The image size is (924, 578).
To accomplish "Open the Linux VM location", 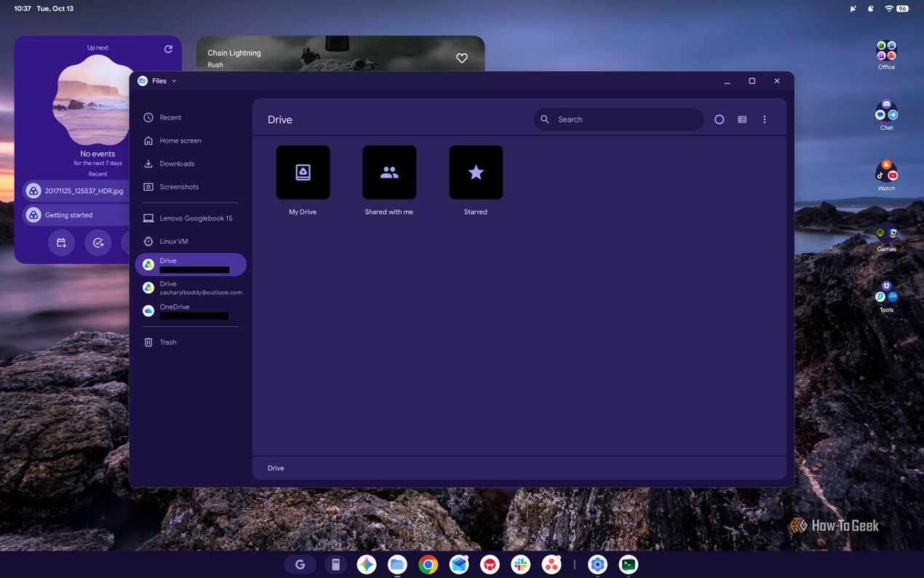I will click(191, 242).
